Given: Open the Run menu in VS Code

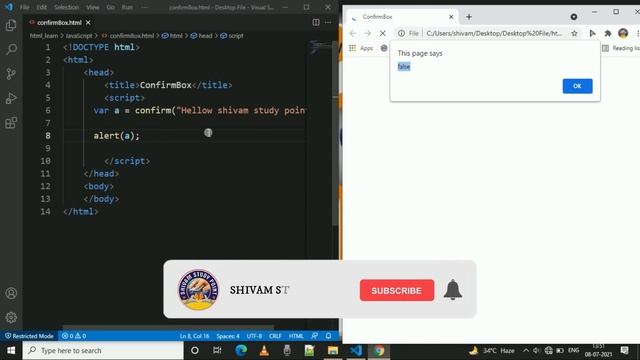Looking at the screenshot, I should (127, 7).
